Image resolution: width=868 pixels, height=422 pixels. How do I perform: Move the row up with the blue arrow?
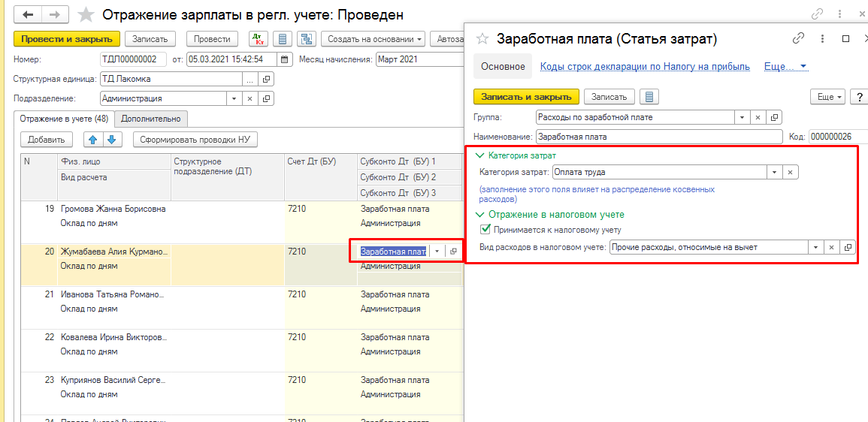[92, 140]
